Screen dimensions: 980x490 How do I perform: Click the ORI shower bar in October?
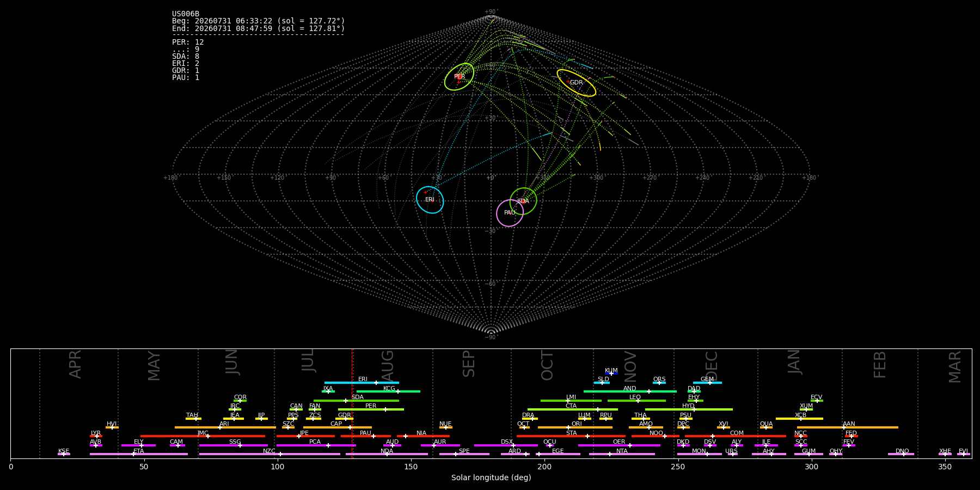575,427
